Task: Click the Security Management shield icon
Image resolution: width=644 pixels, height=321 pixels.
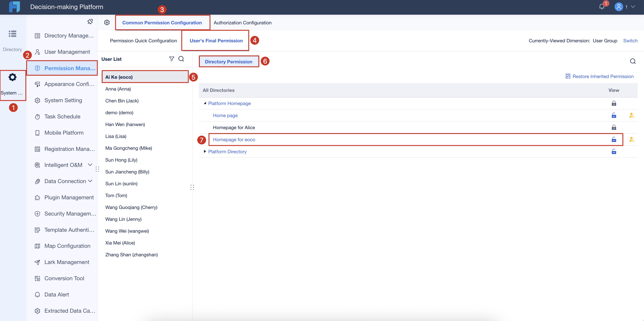Action: pos(38,214)
